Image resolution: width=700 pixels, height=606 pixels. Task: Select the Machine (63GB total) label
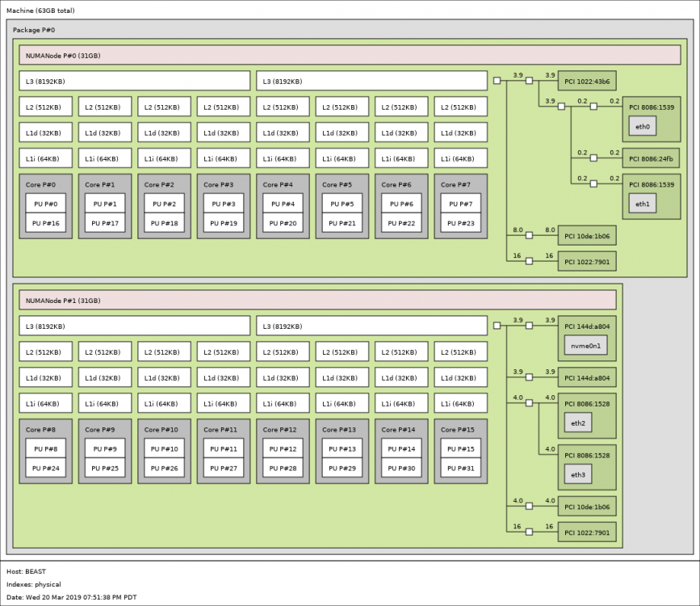40,11
